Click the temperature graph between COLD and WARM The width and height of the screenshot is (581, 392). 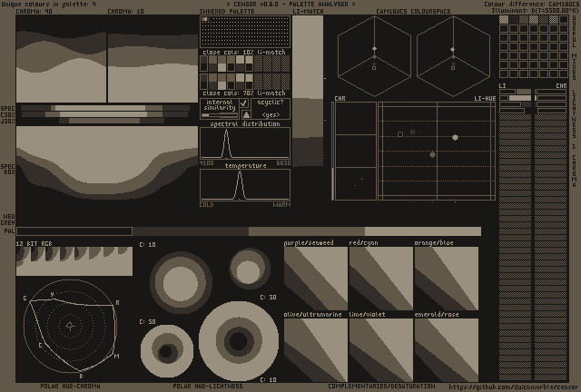[245, 185]
